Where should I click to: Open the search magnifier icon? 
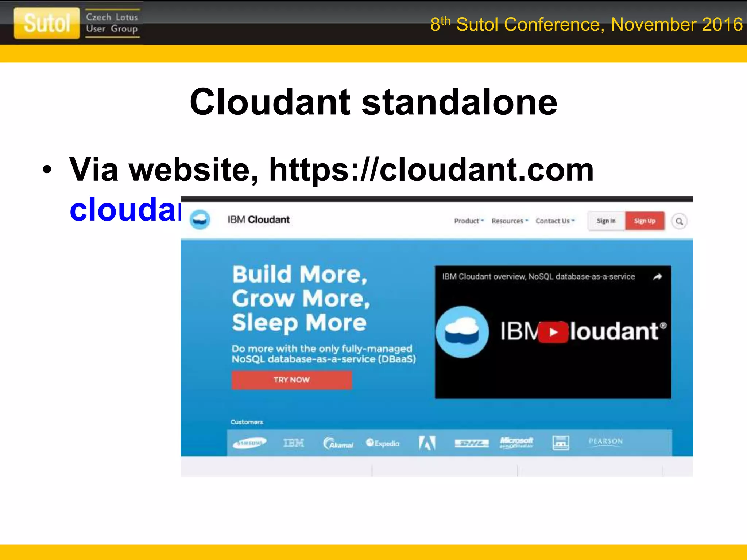[679, 221]
